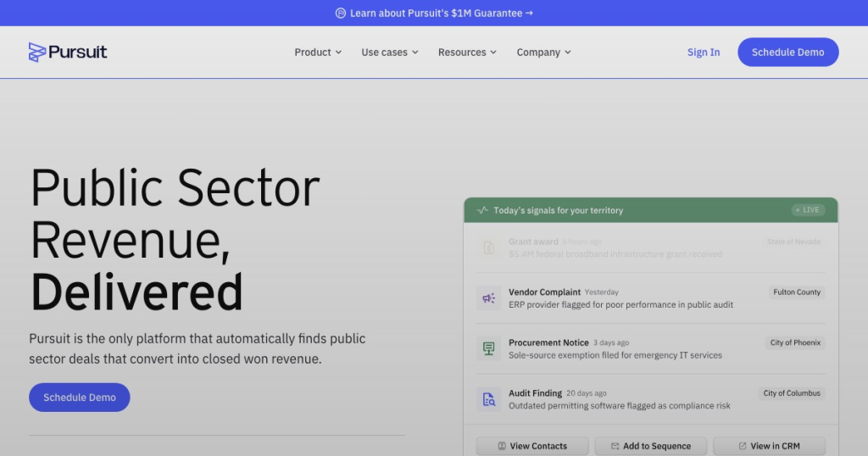Click the Procurement Notice icon
This screenshot has width=868, height=456.
click(489, 348)
